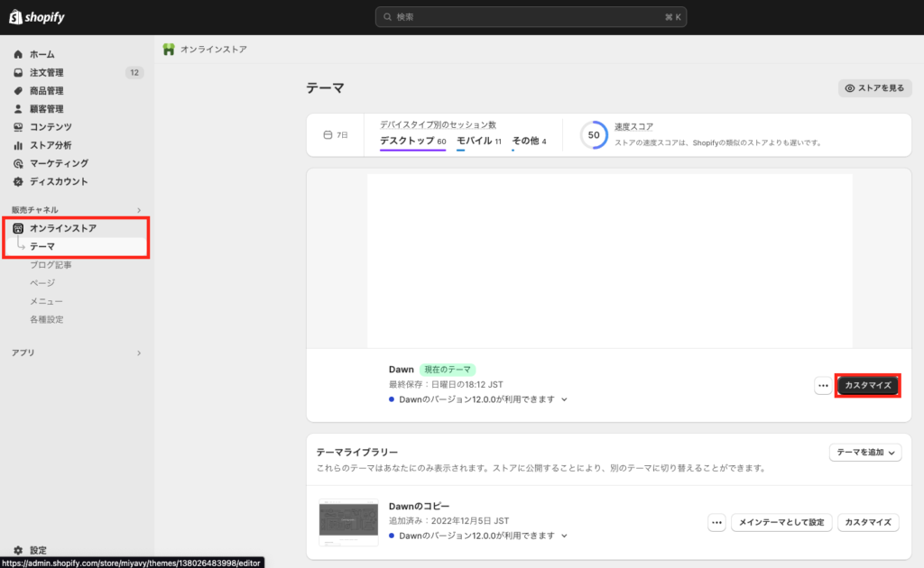Click the コンテンツ icon in sidebar
The image size is (924, 568).
[18, 127]
